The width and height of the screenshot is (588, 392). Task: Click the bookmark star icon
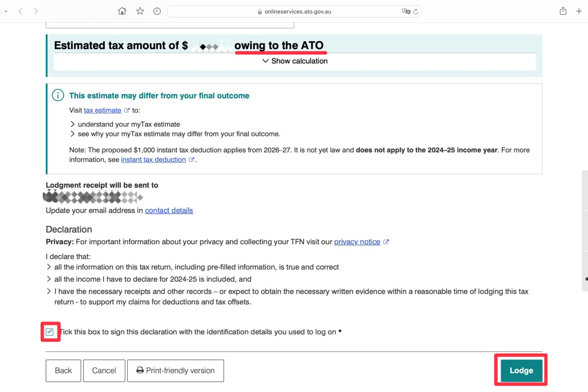(x=140, y=11)
